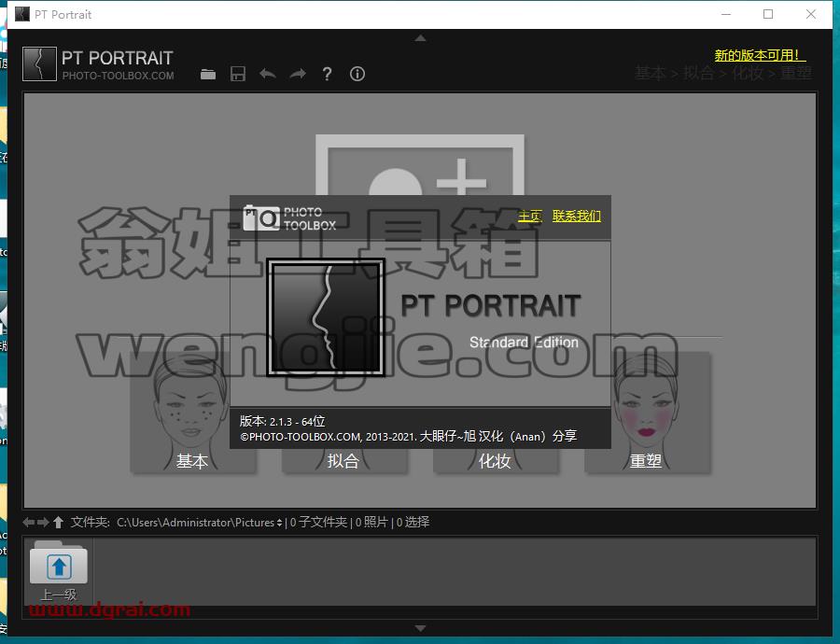This screenshot has height=644, width=840.
Task: Open the Pictures folder path dropdown
Action: tap(200, 523)
